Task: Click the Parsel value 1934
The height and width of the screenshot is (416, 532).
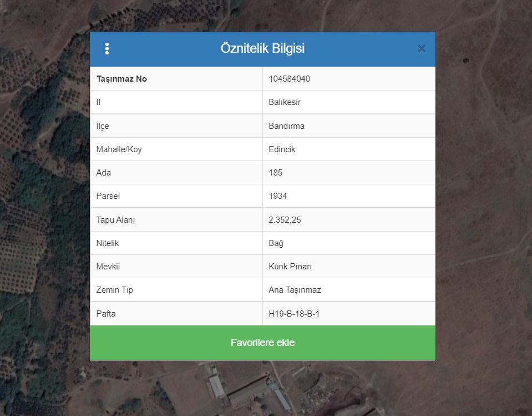Action: (278, 196)
